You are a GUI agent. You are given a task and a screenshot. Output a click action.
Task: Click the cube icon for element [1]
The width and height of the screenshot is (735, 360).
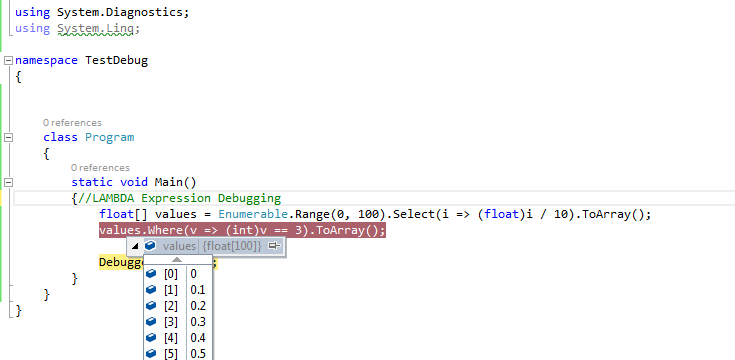point(151,290)
